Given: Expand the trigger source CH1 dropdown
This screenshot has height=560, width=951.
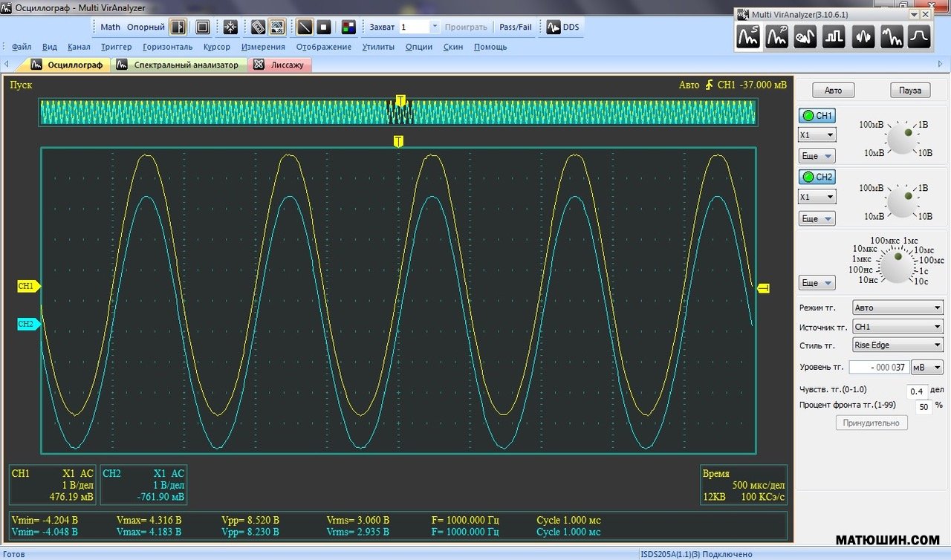Looking at the screenshot, I should tap(898, 327).
